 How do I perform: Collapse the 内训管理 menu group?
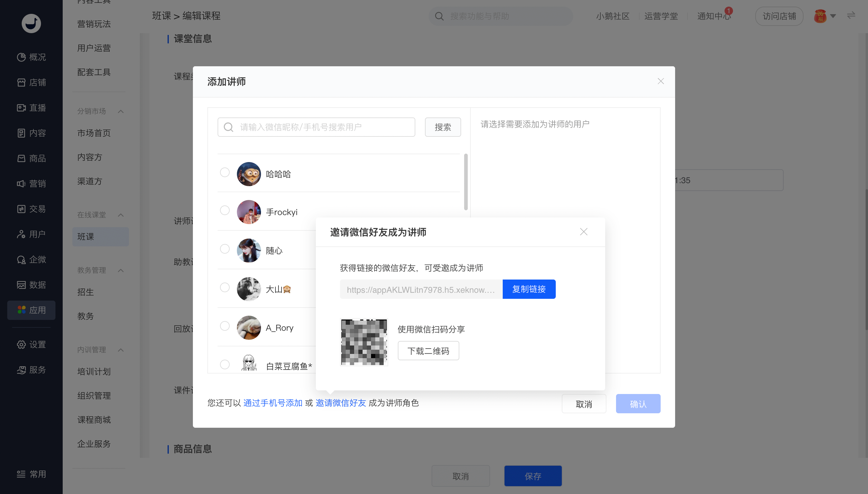pos(121,350)
